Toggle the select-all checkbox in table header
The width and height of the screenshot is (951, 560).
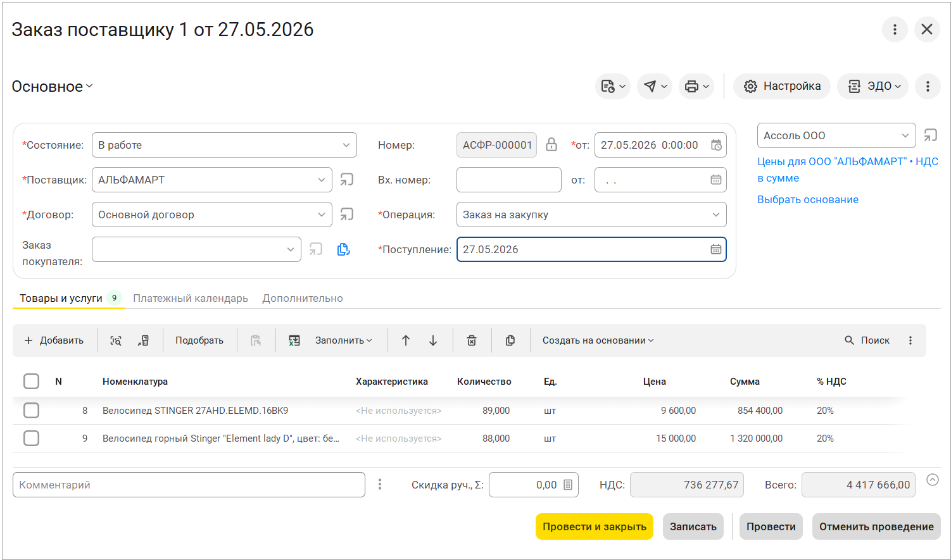click(31, 382)
